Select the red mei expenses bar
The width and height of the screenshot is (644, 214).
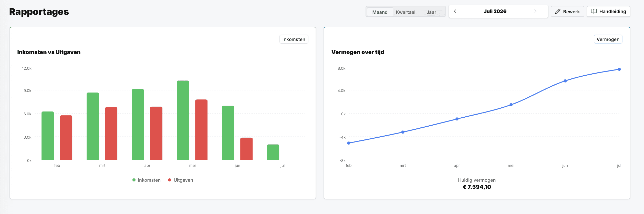point(201,130)
